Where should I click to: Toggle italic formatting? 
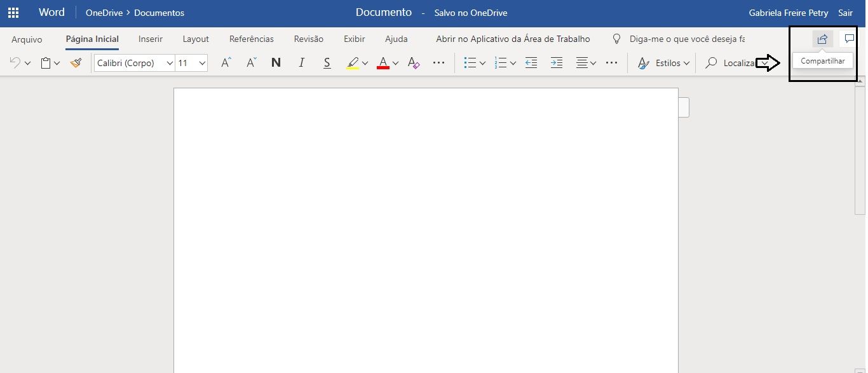[x=301, y=63]
